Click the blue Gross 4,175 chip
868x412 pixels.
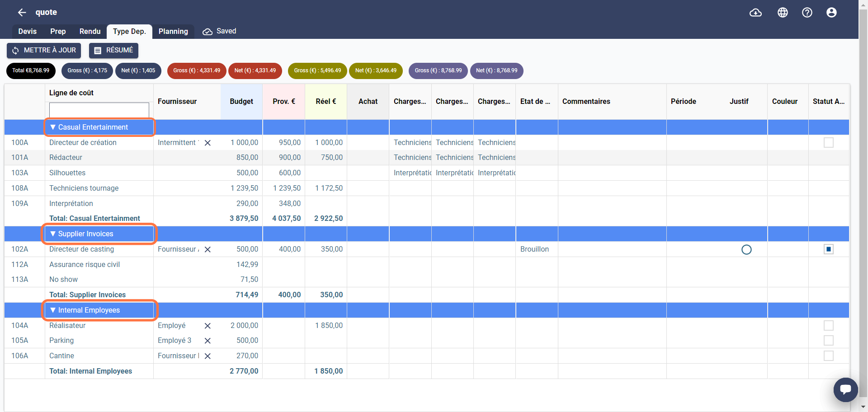(87, 70)
